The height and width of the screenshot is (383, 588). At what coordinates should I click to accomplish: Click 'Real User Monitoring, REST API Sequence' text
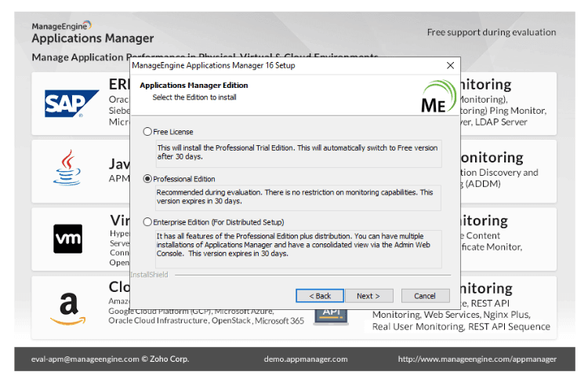click(x=461, y=326)
